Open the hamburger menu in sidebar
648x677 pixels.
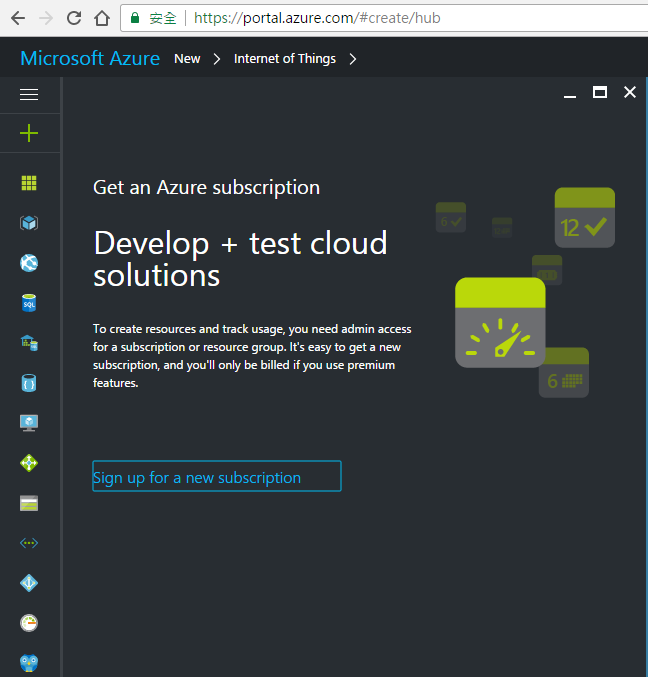[29, 94]
